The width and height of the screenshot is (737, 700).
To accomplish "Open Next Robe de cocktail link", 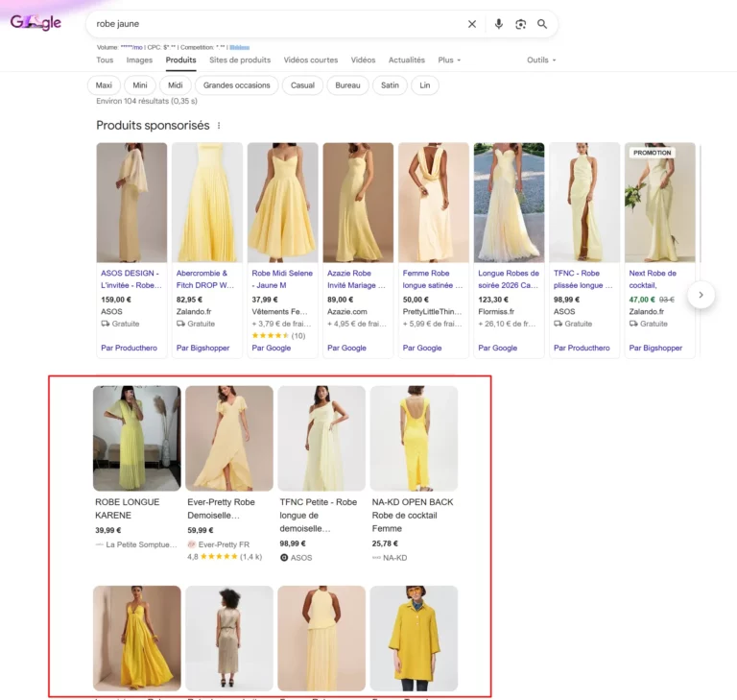I will (x=653, y=279).
